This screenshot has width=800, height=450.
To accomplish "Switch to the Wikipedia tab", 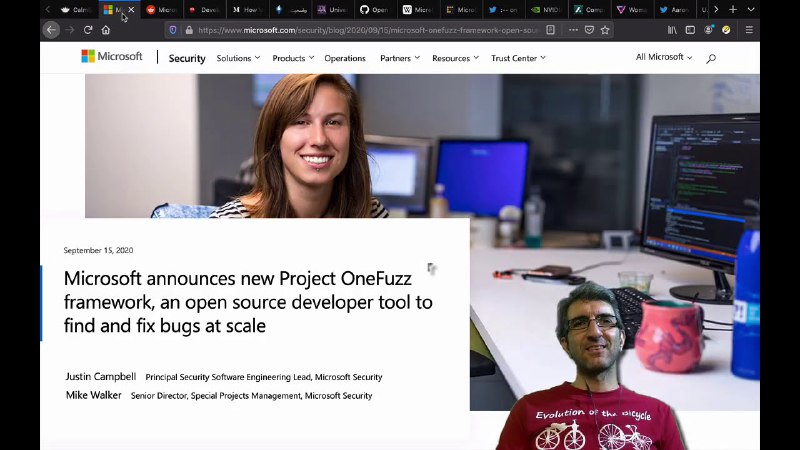I will coord(417,9).
